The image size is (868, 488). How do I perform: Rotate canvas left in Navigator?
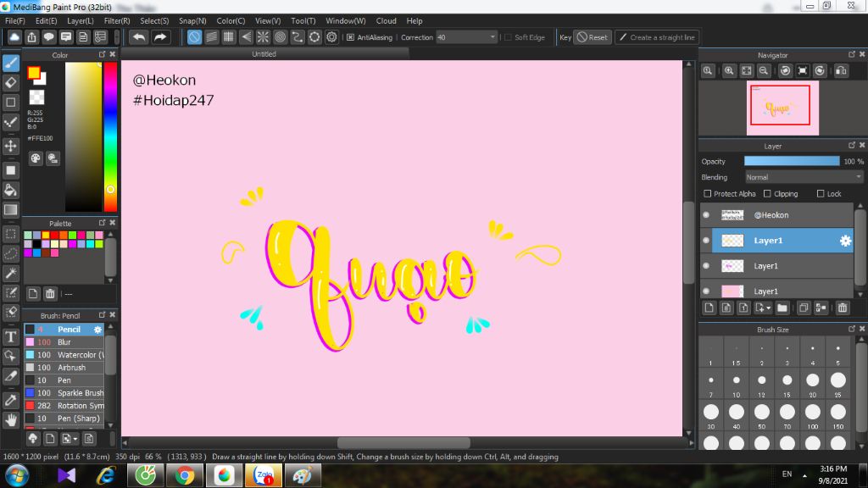[785, 71]
